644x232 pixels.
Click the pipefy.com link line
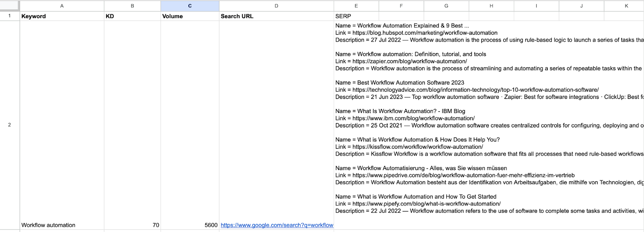418,204
